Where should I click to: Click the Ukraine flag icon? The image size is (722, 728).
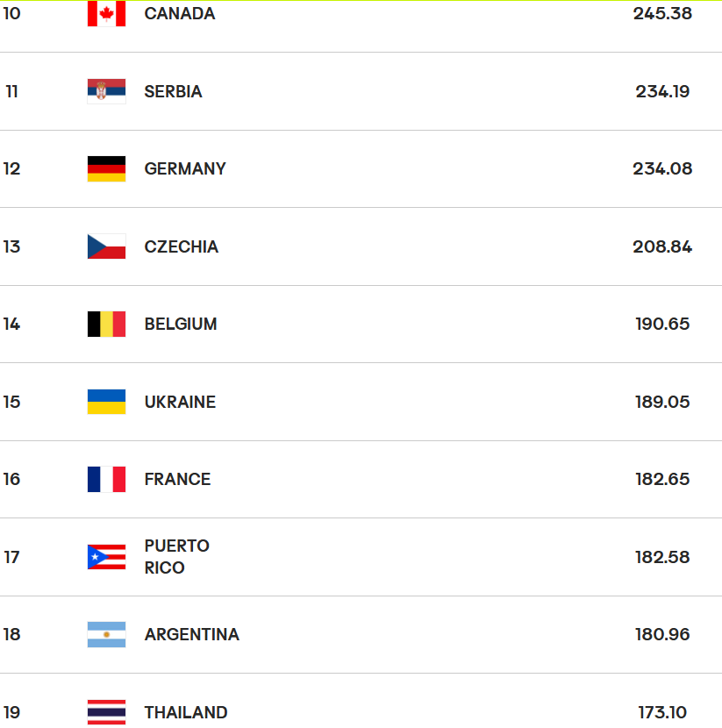click(106, 402)
